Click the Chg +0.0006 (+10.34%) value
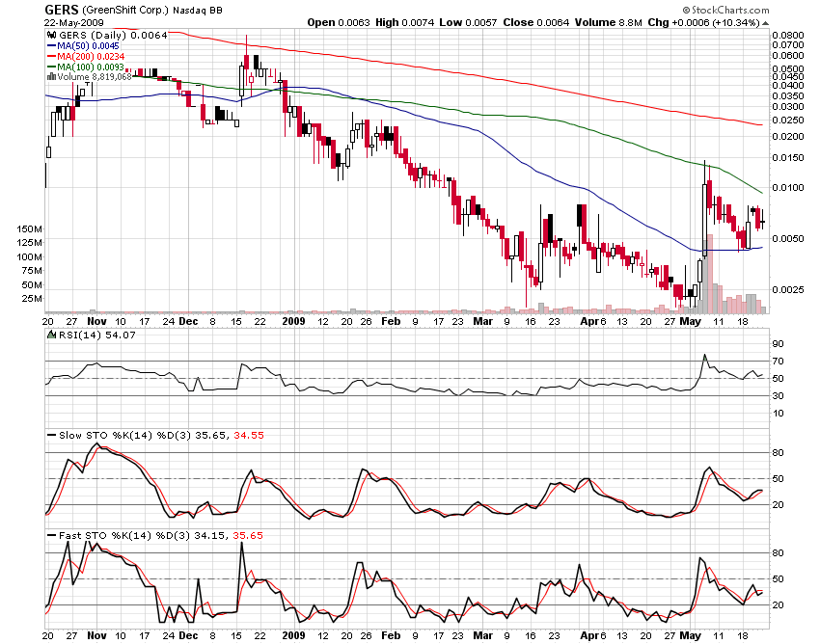The width and height of the screenshot is (820, 644). (703, 22)
